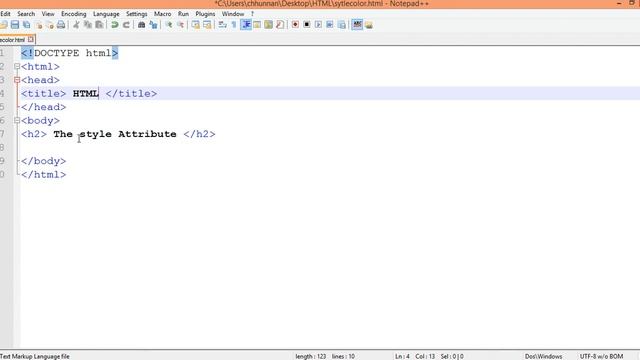The height and width of the screenshot is (360, 640).
Task: Open the Edit menu
Action: (5, 14)
